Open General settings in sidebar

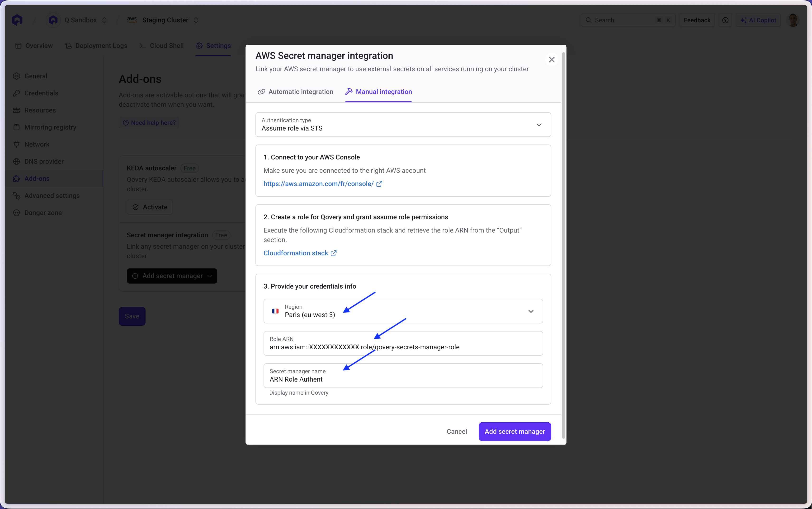coord(54,76)
